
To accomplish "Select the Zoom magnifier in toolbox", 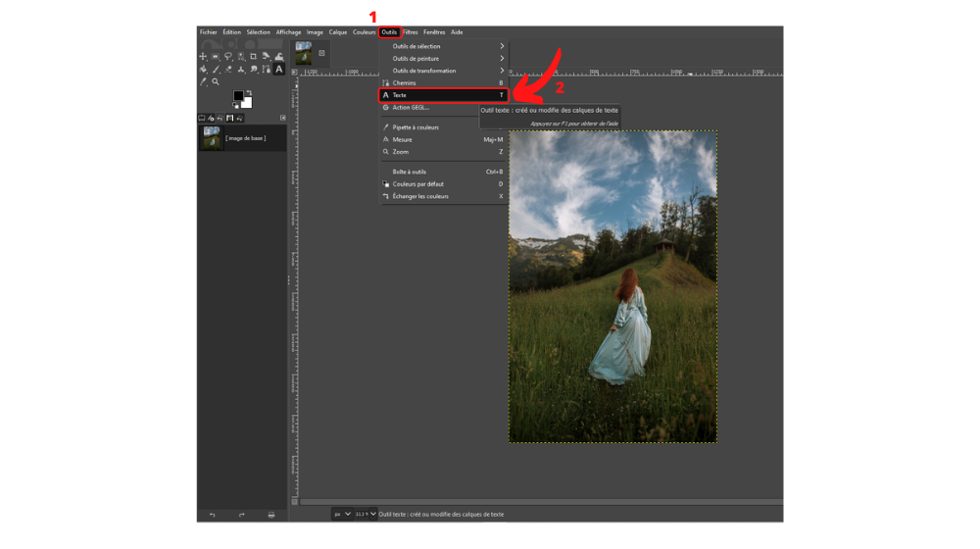I will coord(216,82).
